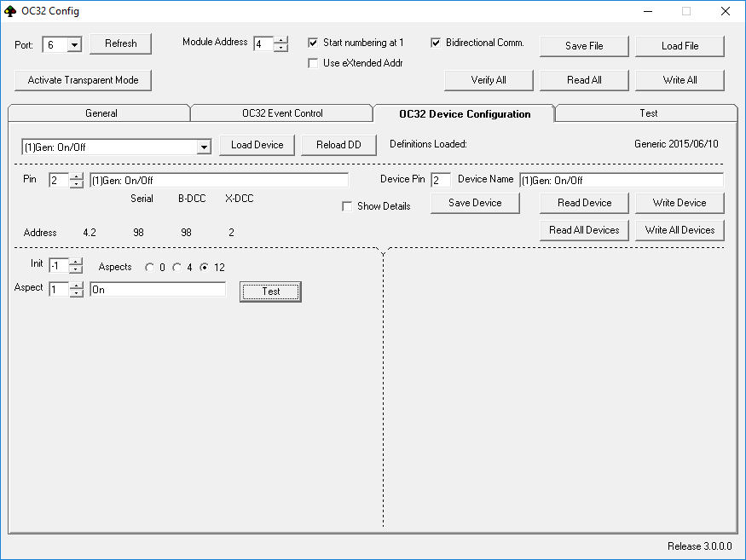746x560 pixels.
Task: Check the Show Details box
Action: [x=347, y=206]
